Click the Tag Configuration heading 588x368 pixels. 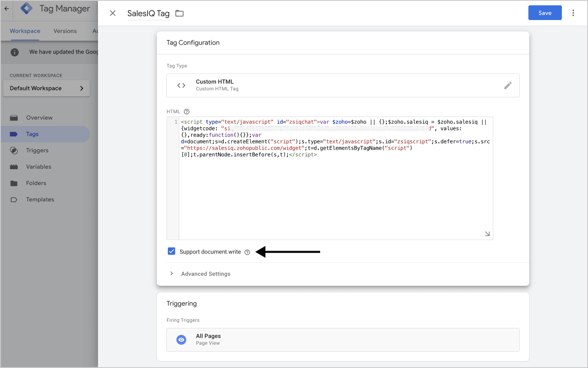193,43
